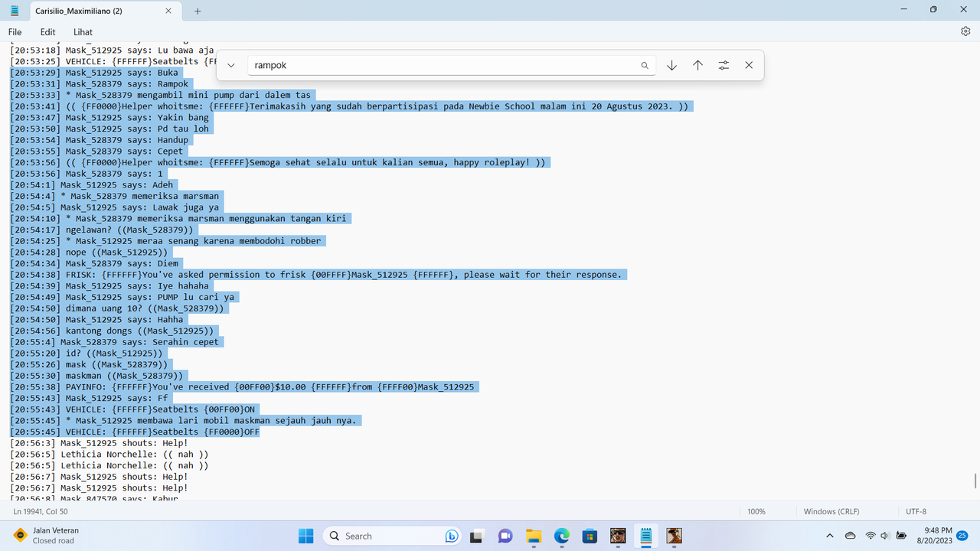Viewport: 980px width, 551px height.
Task: Open the game icon left of Notepad in taskbar
Action: [618, 536]
